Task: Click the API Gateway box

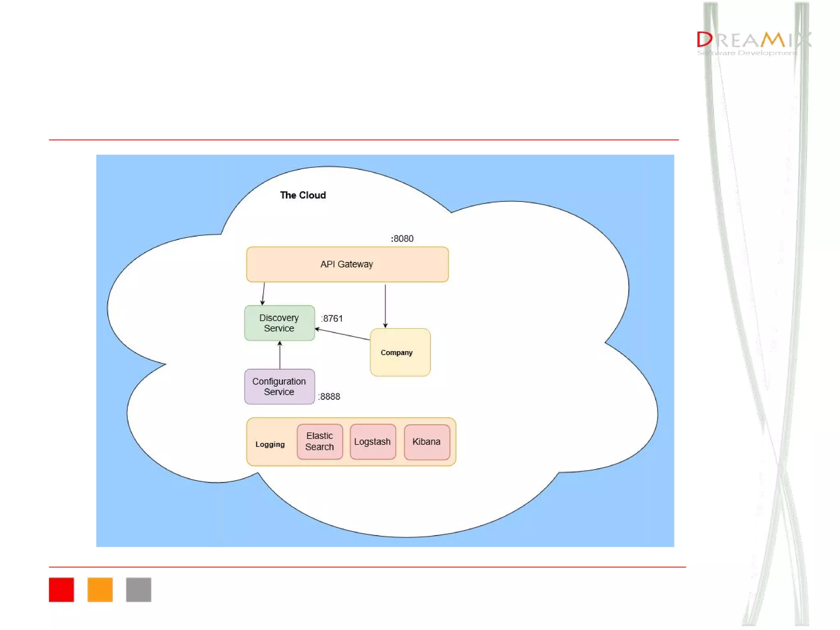Action: click(x=347, y=264)
